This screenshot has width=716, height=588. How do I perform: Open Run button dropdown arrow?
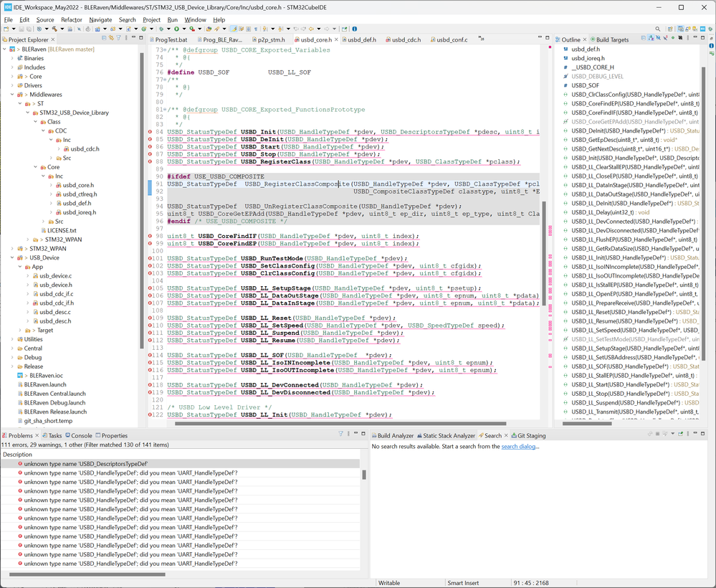184,29
